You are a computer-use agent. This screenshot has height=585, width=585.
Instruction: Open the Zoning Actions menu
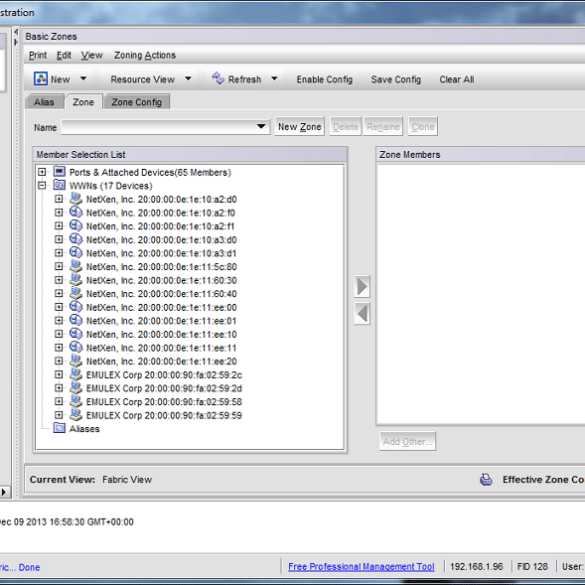[145, 55]
